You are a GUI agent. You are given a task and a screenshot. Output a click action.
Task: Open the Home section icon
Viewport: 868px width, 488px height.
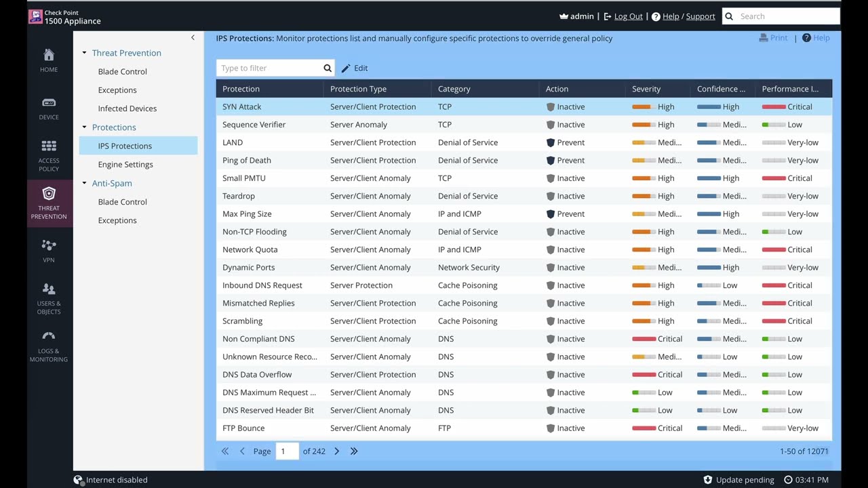[49, 54]
